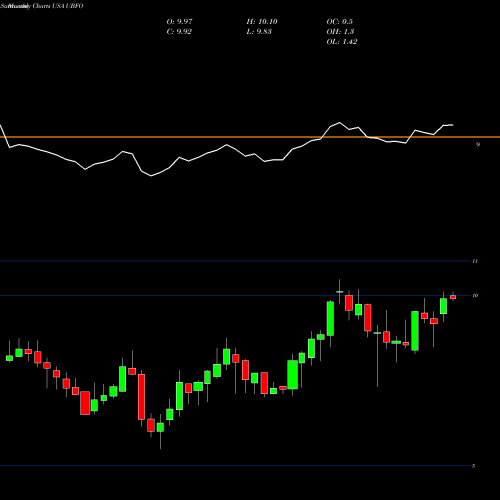The height and width of the screenshot is (500, 500).
Task: Click the OH: 1.3 value
Action: point(340,32)
